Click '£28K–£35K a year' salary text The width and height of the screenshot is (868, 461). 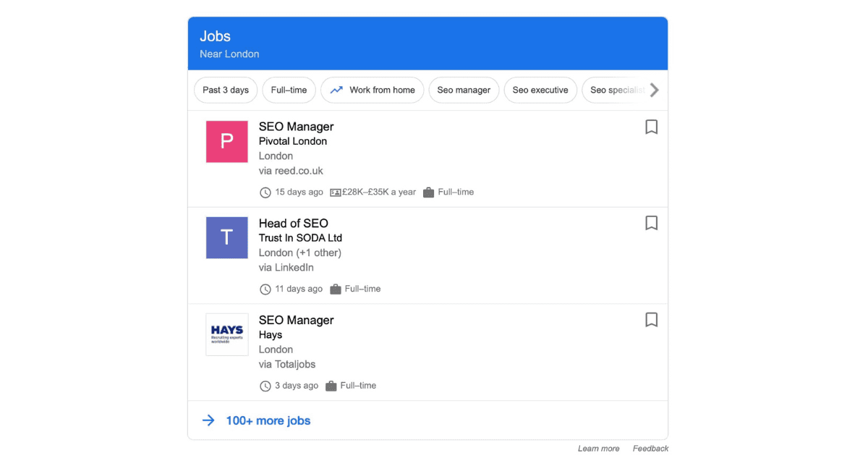(x=379, y=193)
